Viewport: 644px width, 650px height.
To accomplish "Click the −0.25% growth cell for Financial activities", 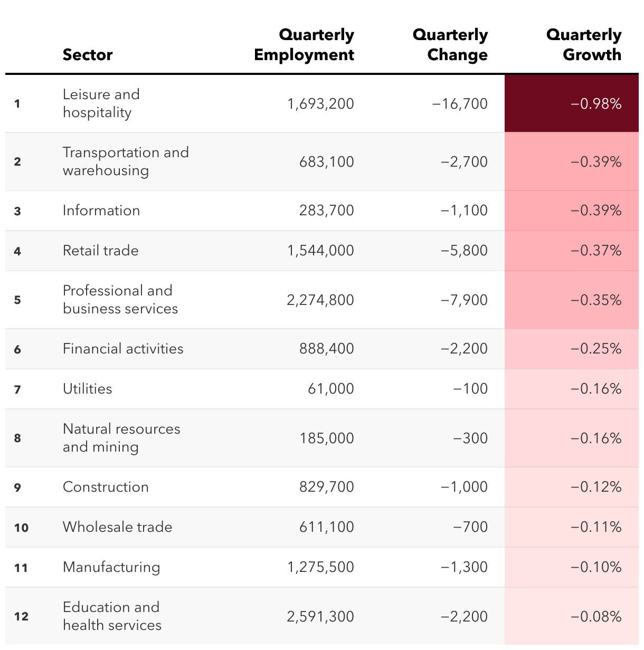I will pyautogui.click(x=572, y=349).
